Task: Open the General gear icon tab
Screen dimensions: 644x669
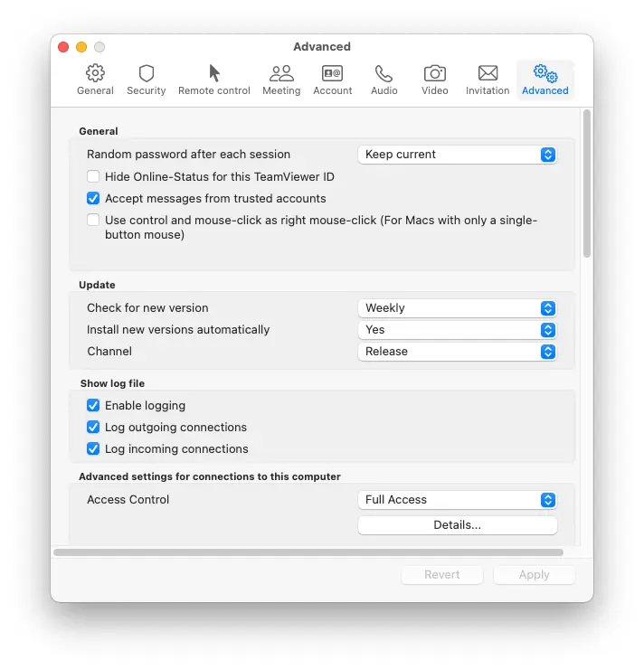Action: 95,80
